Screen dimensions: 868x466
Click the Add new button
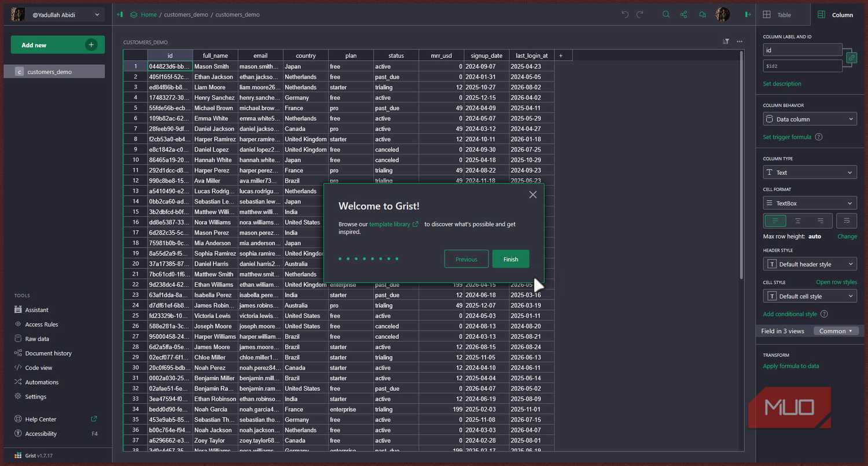[x=57, y=45]
